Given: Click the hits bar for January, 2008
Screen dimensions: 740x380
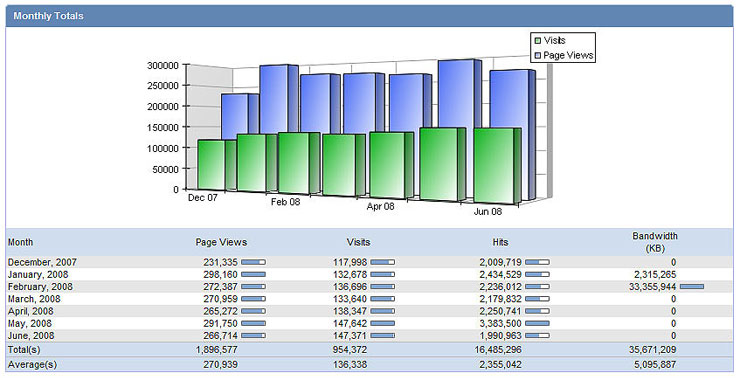Looking at the screenshot, I should tap(538, 274).
